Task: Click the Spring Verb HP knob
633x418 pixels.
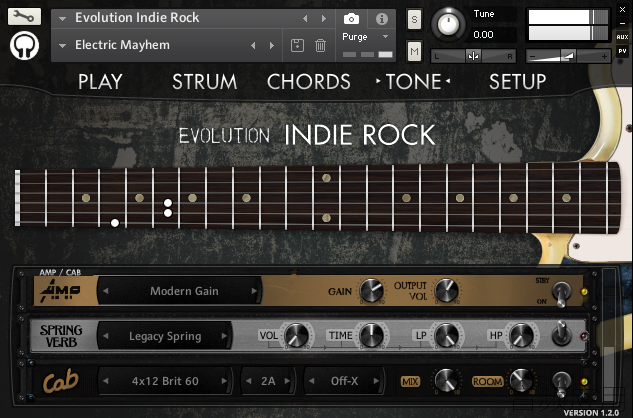Action: click(521, 335)
